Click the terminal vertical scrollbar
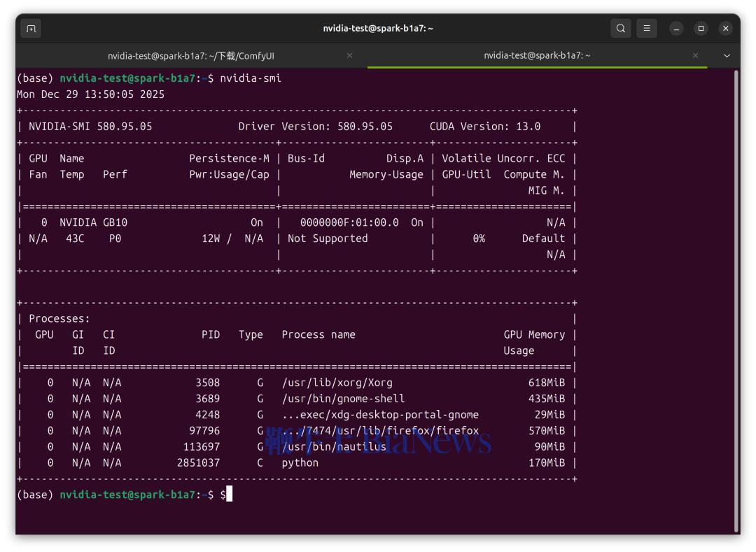 [736, 280]
